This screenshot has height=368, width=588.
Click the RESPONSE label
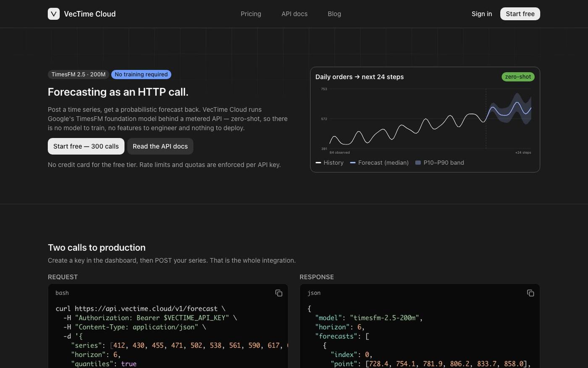[317, 277]
